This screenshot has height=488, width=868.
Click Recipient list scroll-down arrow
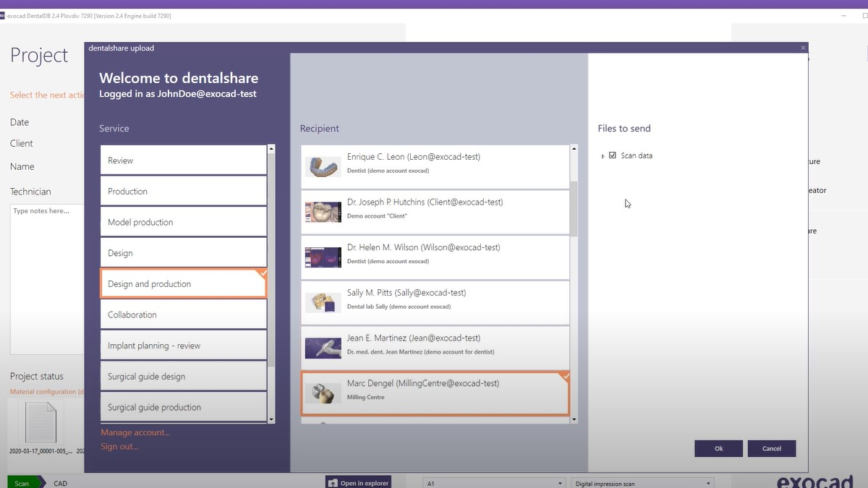574,419
